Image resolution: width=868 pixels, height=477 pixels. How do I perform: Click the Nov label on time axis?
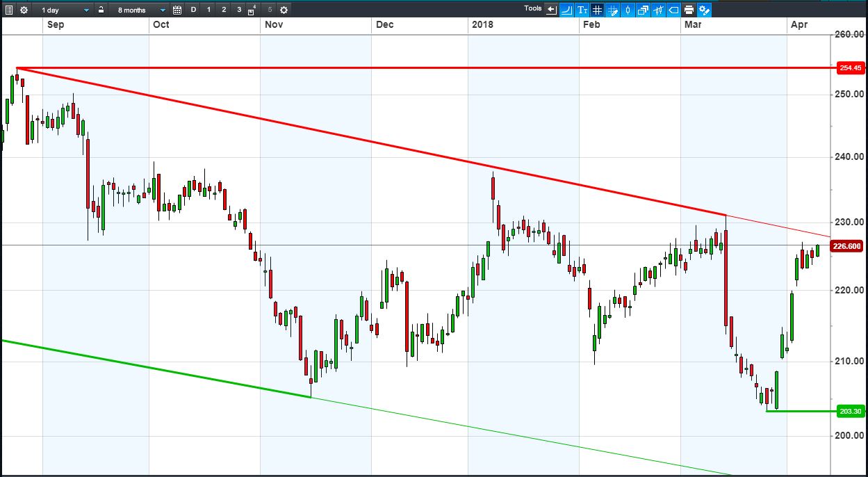click(273, 24)
